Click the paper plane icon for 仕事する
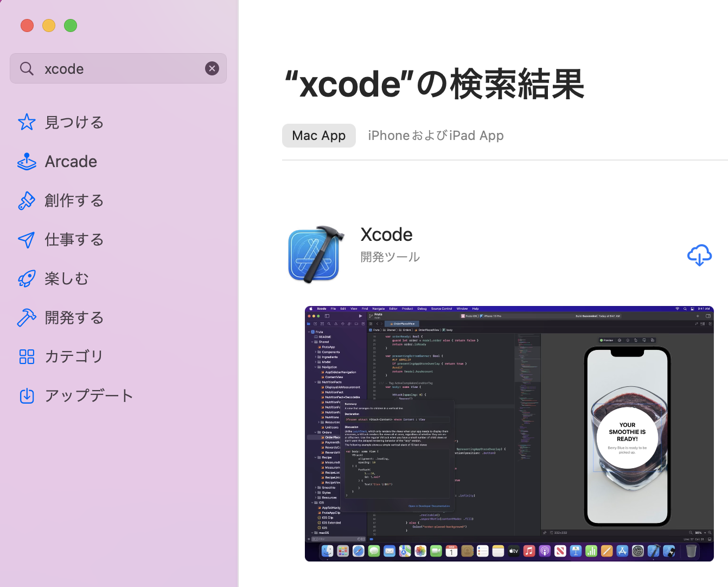 tap(27, 239)
